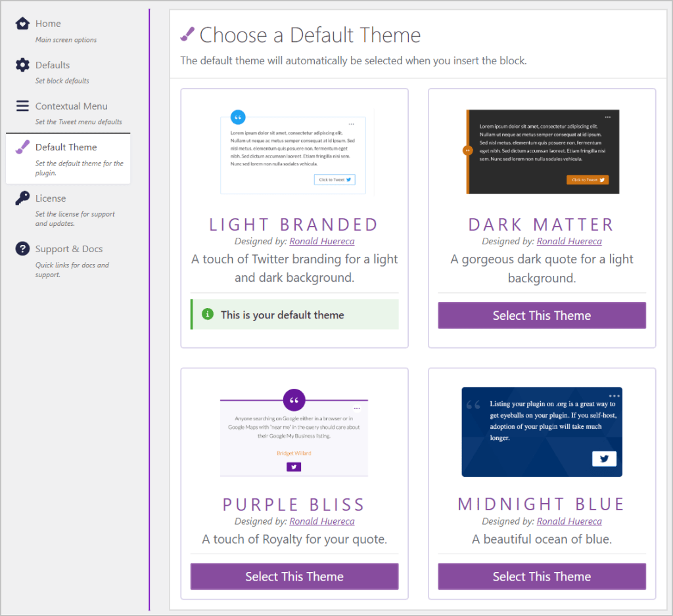Click the Twitter bird icon on Midnight Blue preview
The width and height of the screenshot is (673, 616).
pyautogui.click(x=603, y=459)
